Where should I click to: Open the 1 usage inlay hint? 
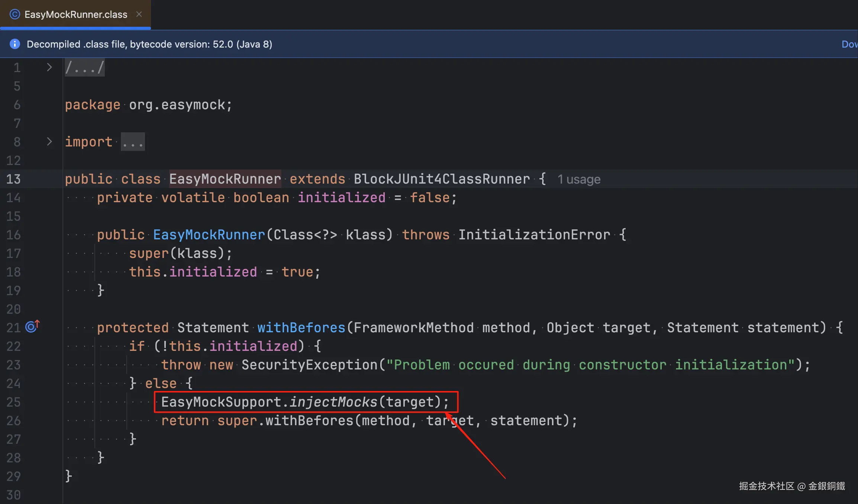point(579,179)
